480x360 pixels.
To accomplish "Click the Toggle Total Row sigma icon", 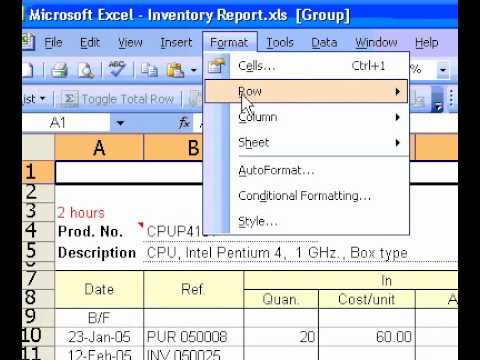I will tap(70, 99).
